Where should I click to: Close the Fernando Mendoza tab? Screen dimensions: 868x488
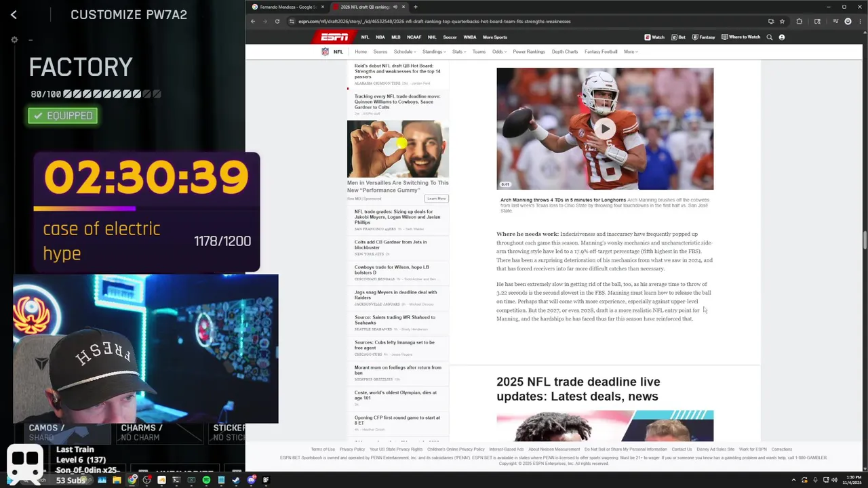pyautogui.click(x=323, y=7)
